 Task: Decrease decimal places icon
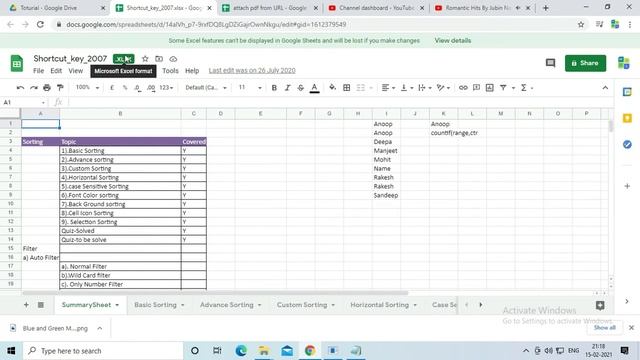138,88
